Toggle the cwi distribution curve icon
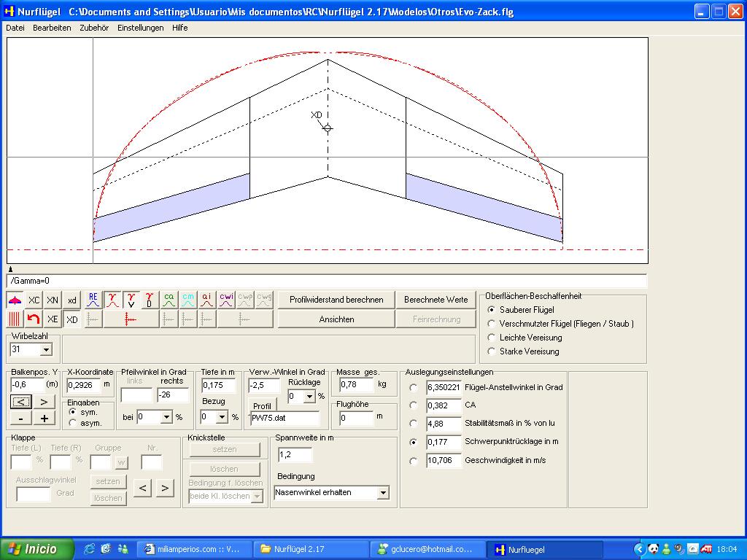The height and width of the screenshot is (560, 747). (x=226, y=300)
